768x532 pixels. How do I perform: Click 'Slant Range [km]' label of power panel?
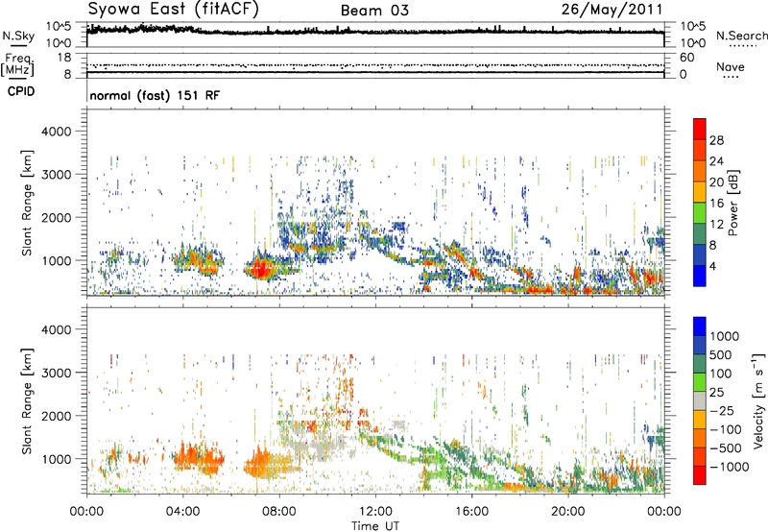coord(27,203)
